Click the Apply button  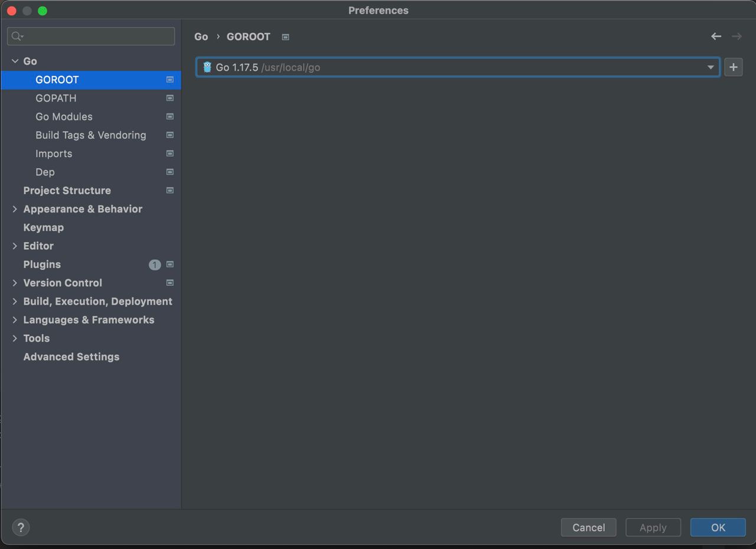tap(653, 528)
